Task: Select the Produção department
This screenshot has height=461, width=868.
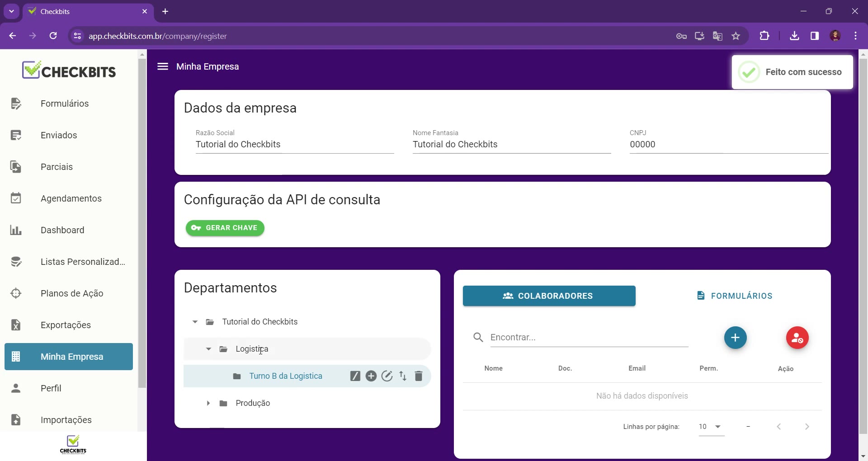Action: [x=253, y=403]
